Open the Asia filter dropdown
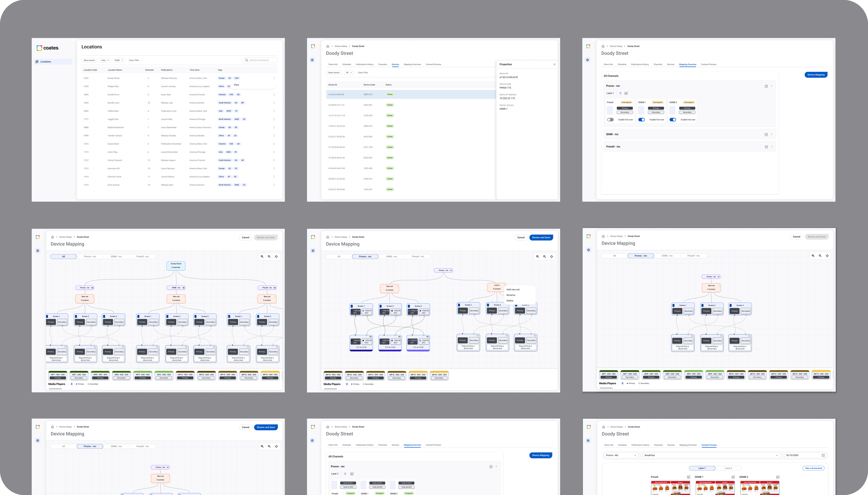 pos(105,60)
